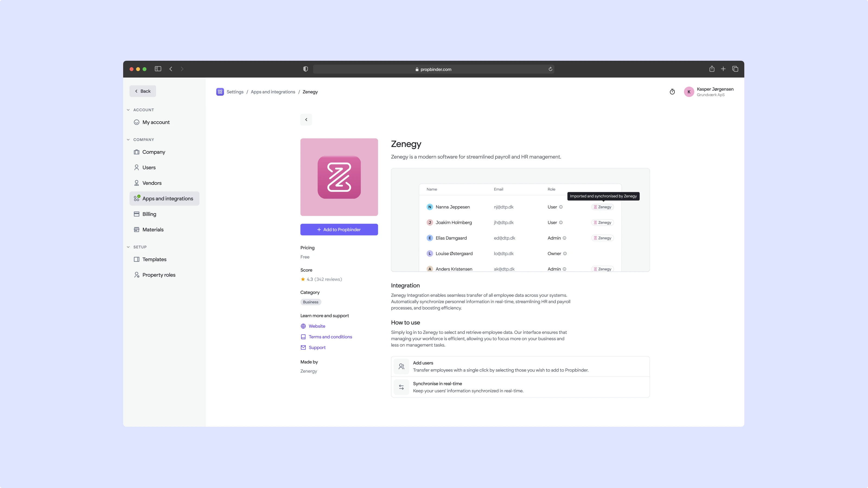Collapse the COMPANY sidebar section
868x488 pixels.
pyautogui.click(x=128, y=139)
